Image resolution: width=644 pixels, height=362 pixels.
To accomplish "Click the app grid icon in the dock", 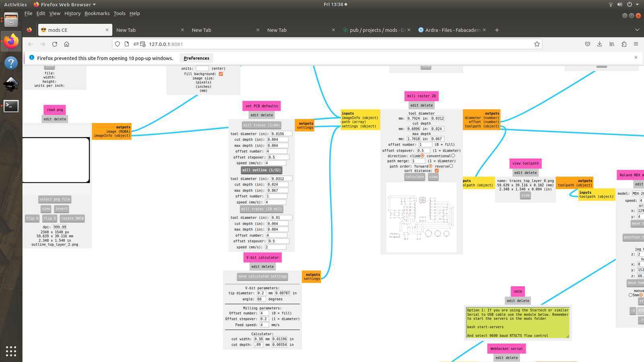I will (x=10, y=351).
